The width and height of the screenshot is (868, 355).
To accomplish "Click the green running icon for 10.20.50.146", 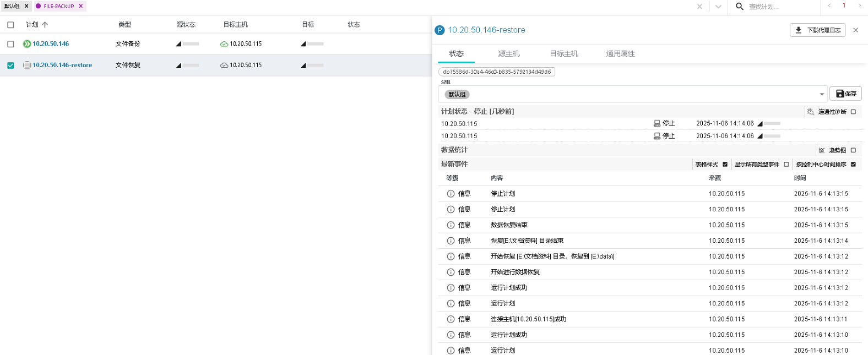I will click(27, 44).
